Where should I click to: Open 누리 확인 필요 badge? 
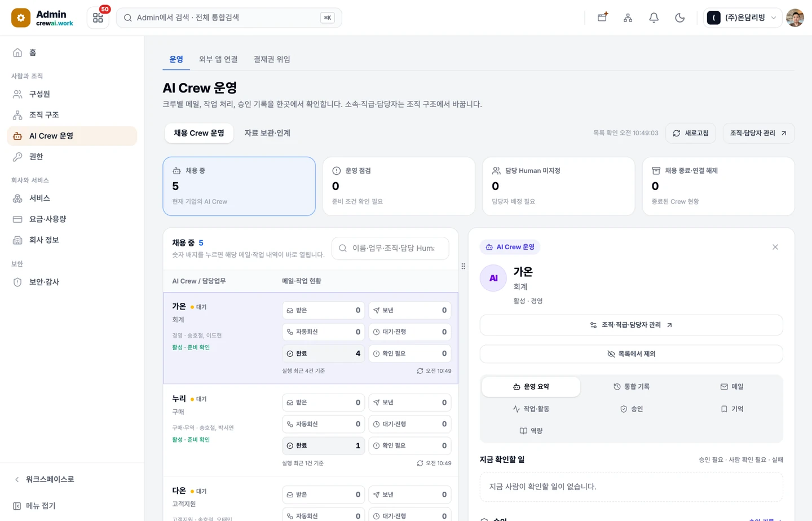410,445
